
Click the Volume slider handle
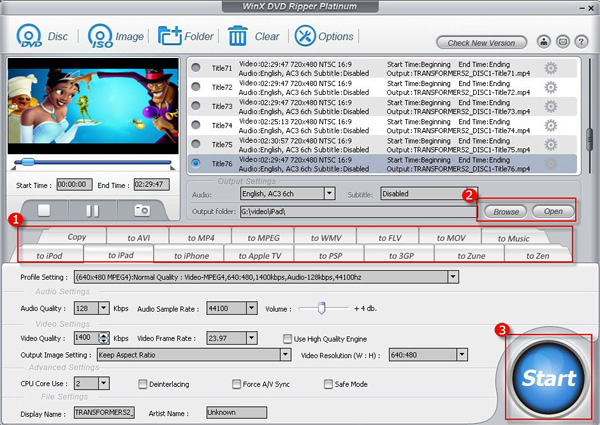pyautogui.click(x=321, y=308)
